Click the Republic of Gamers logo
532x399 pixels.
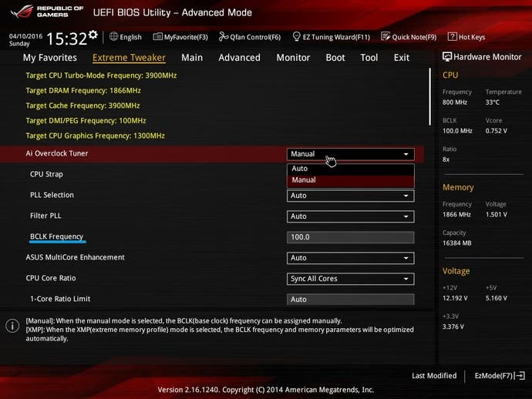[47, 12]
